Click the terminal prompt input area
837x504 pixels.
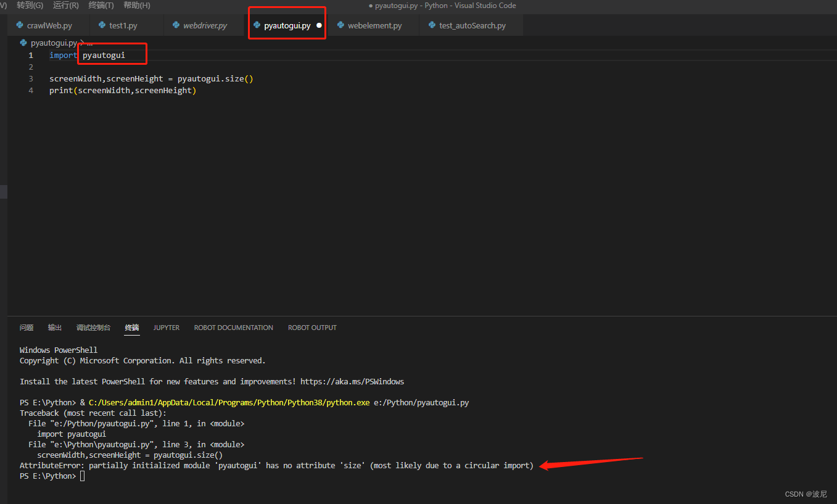(x=82, y=476)
